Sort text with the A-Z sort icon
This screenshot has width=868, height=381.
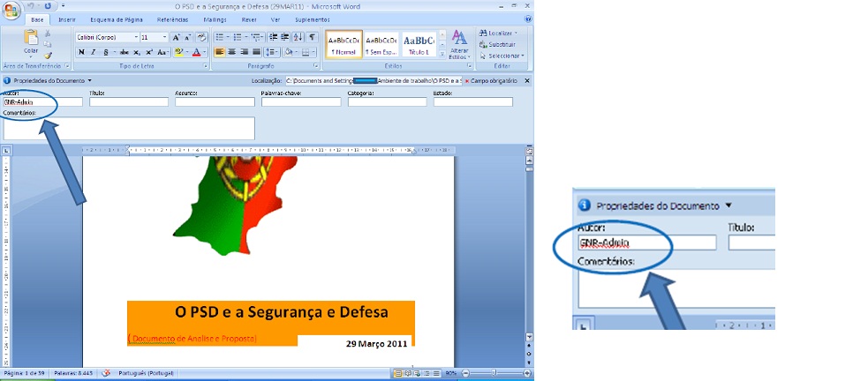click(x=298, y=38)
